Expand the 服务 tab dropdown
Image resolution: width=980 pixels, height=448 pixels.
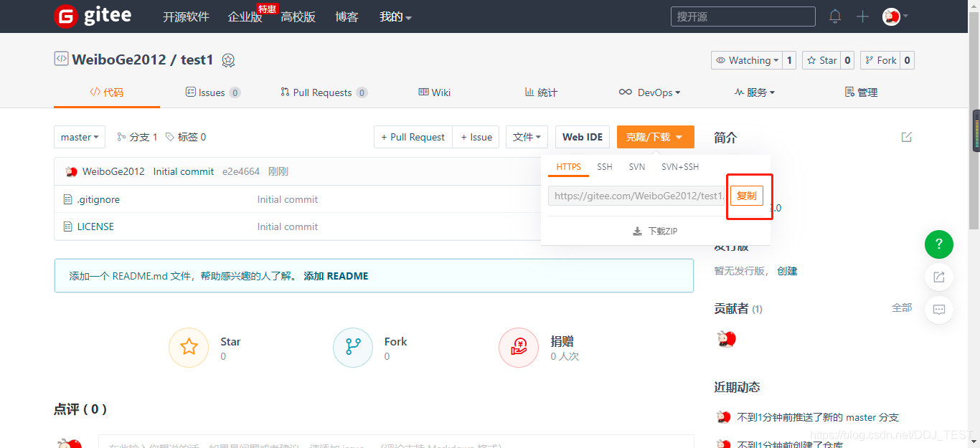(754, 92)
